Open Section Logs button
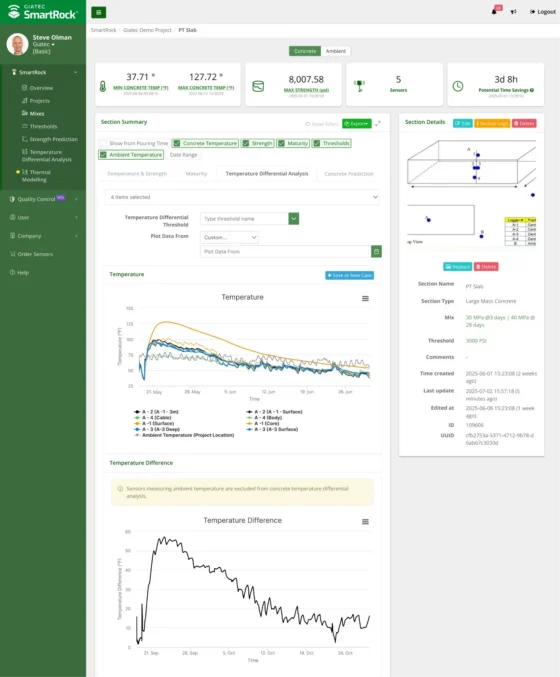560x677 pixels. click(x=492, y=123)
